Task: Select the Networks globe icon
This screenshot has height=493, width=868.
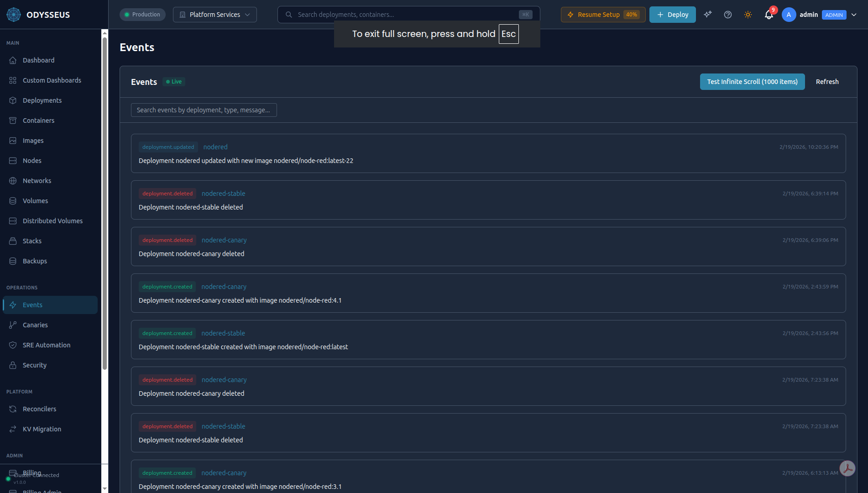Action: (x=13, y=180)
